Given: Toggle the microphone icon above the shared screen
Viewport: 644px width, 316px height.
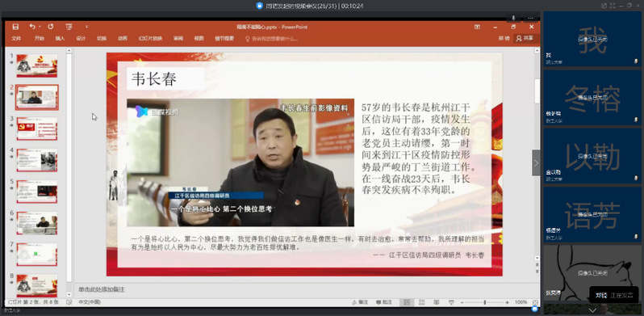Looking at the screenshot, I should 513,18.
